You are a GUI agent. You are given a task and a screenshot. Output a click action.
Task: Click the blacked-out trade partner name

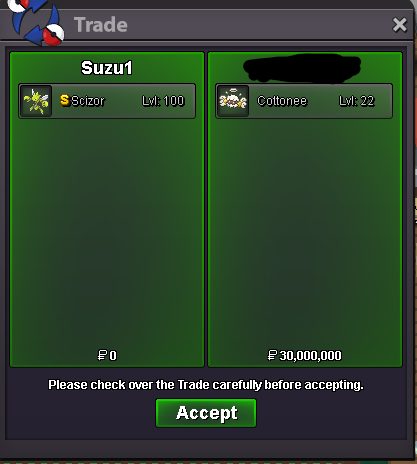click(302, 68)
